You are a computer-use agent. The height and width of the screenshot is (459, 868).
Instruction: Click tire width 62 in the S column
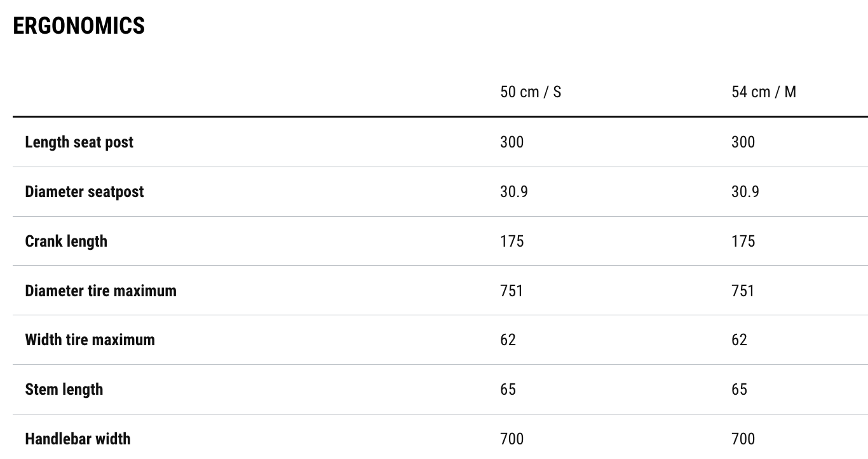tap(508, 339)
